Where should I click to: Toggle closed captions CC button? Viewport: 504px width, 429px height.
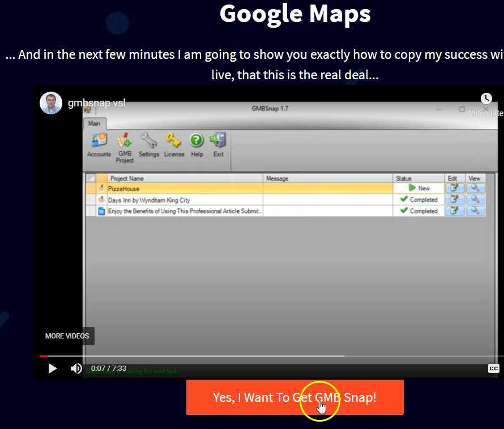[x=493, y=368]
